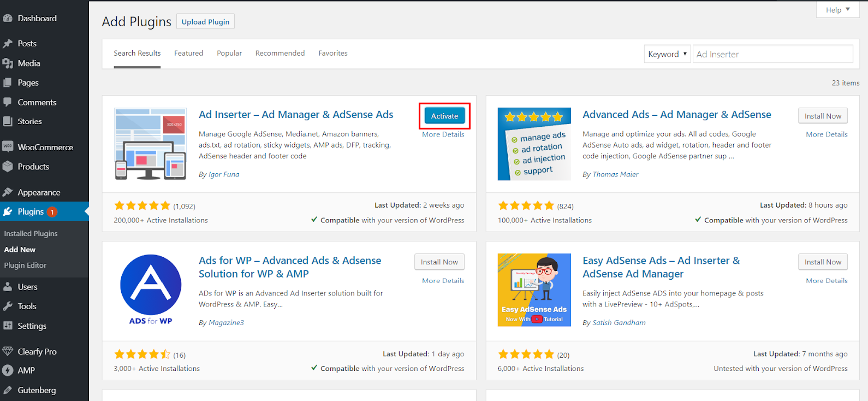Open the Ads for WP logo thumbnail
The width and height of the screenshot is (868, 401).
pyautogui.click(x=151, y=290)
